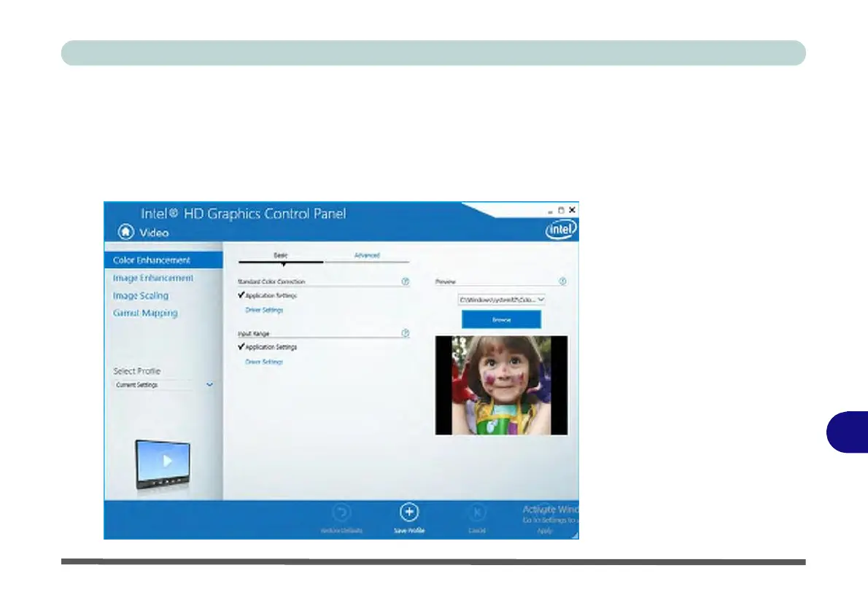The width and height of the screenshot is (868, 611).
Task: Go to the Home icon beside Video
Action: pos(125,232)
